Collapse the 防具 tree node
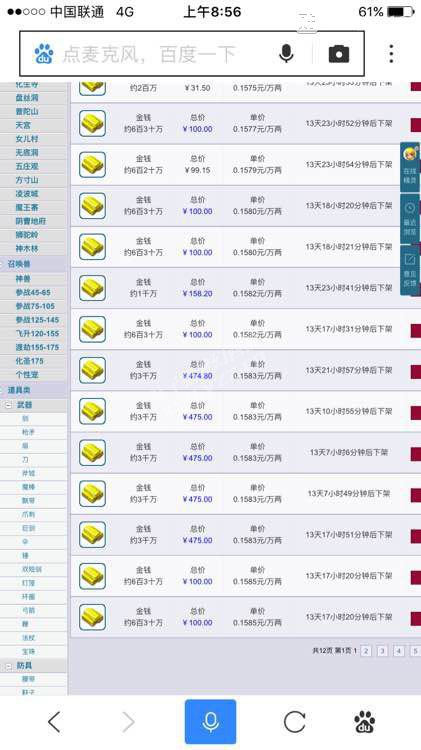 coord(8,665)
